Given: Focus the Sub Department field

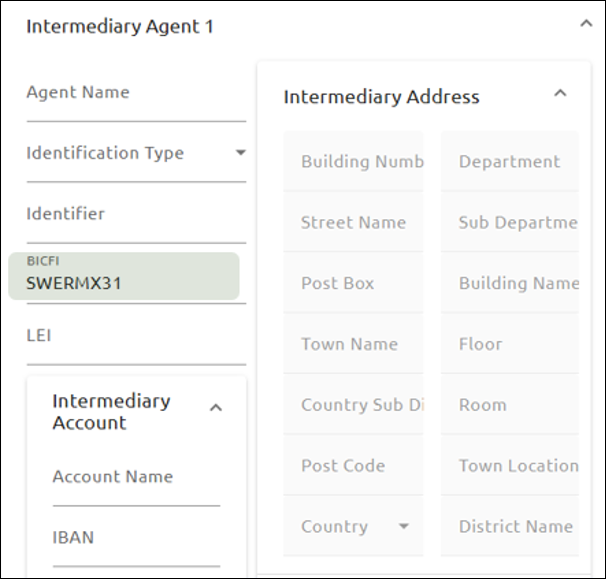Looking at the screenshot, I should pyautogui.click(x=510, y=222).
